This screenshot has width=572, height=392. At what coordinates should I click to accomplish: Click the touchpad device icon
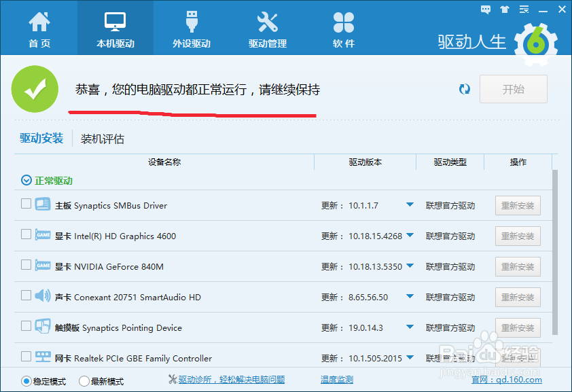click(x=43, y=326)
